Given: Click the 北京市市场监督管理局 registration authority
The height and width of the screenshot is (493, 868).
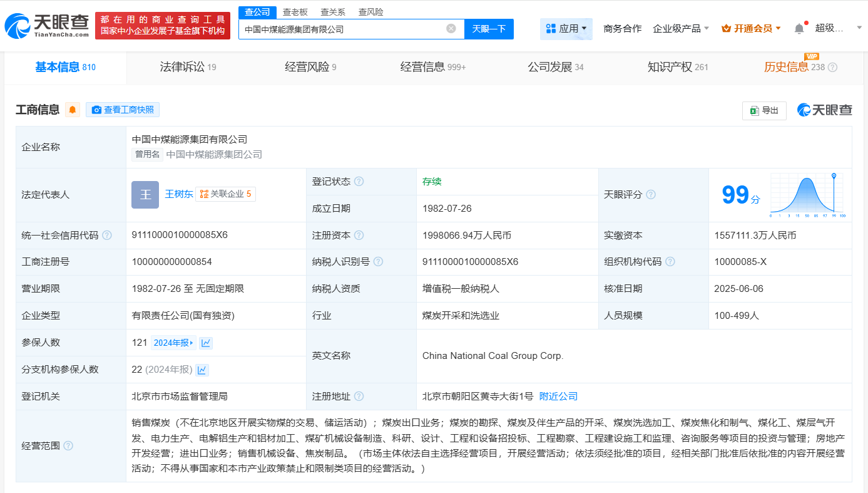Looking at the screenshot, I should 180,397.
